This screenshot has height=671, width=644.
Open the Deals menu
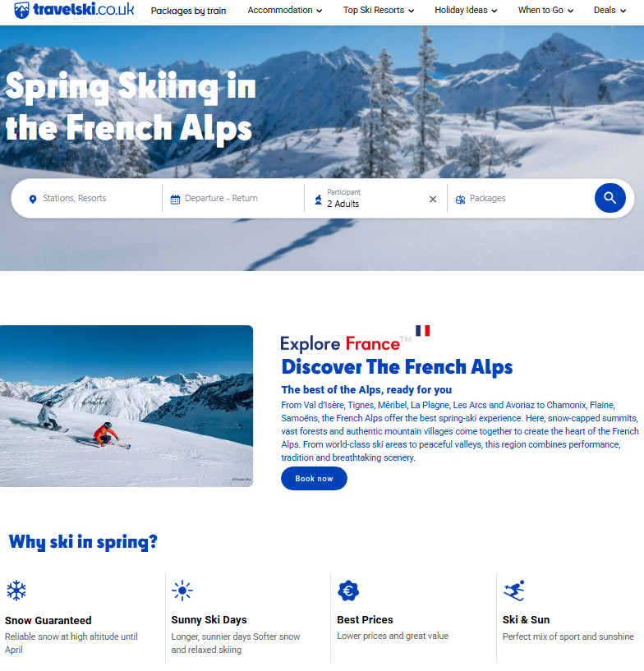coord(609,11)
